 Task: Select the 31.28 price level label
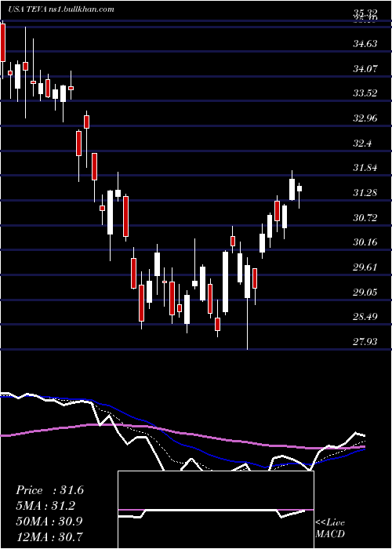tap(365, 193)
